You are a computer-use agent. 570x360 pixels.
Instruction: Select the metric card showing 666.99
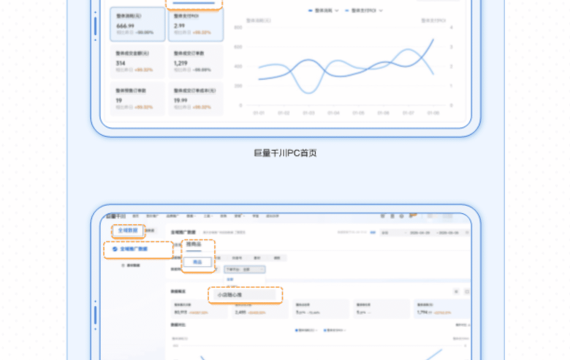tap(137, 24)
